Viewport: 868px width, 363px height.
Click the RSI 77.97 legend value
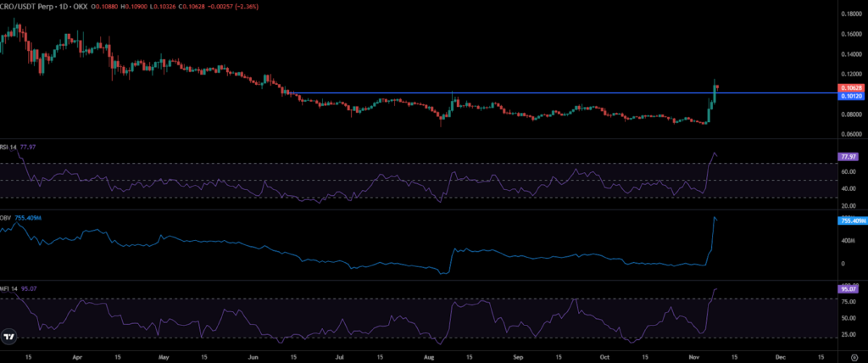coord(28,147)
